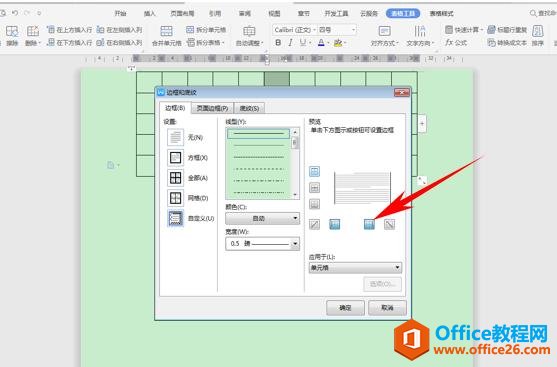This screenshot has height=367, width=557.
Task: Open the 颜色(C) color dropdown
Action: 263,218
